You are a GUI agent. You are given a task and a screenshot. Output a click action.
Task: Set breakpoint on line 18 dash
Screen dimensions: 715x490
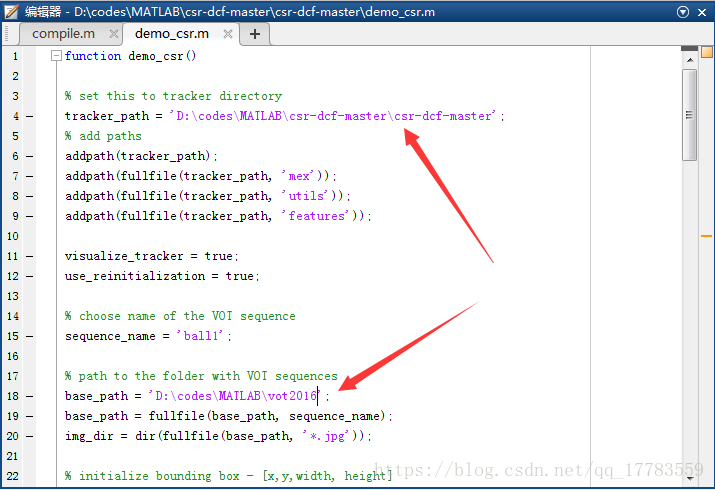pyautogui.click(x=29, y=397)
